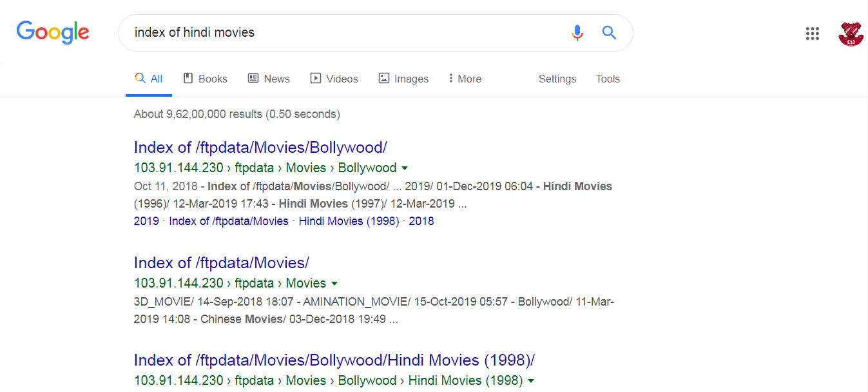Switch to the News results tab
The height and width of the screenshot is (392, 868).
(x=269, y=79)
